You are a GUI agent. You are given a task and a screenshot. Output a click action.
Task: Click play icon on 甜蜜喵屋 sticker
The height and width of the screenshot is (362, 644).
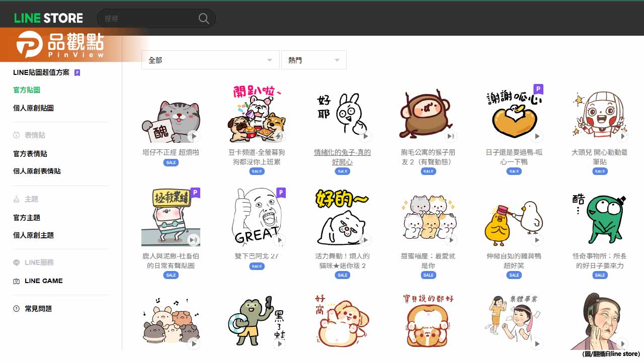coord(451,240)
